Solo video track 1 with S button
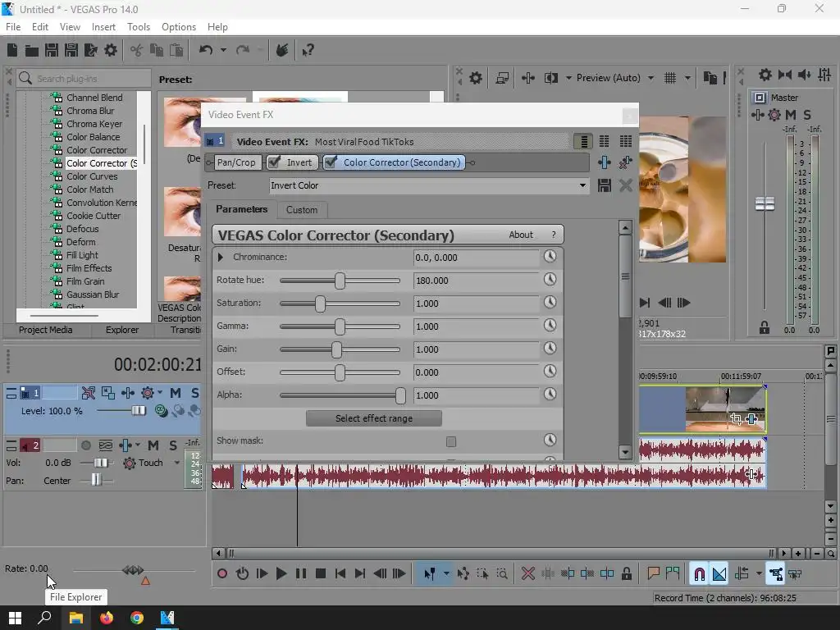840x630 pixels. click(195, 393)
